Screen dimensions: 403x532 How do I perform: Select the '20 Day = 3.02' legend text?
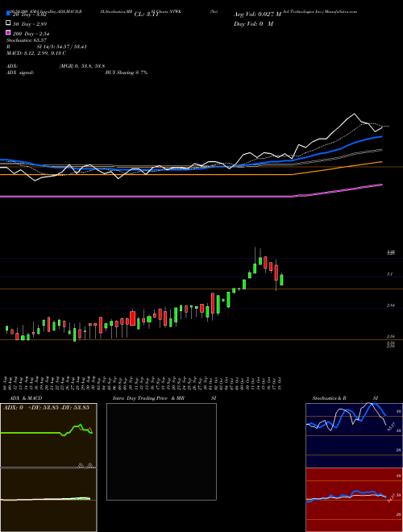(30, 15)
